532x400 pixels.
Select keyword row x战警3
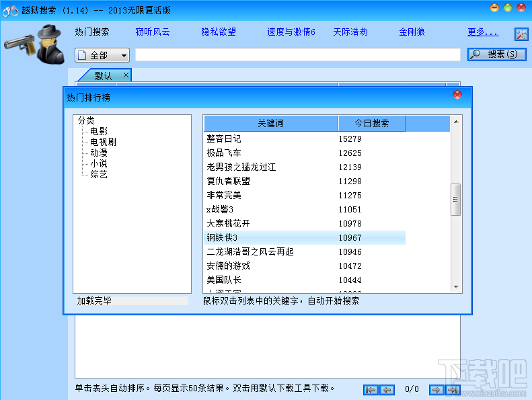pyautogui.click(x=305, y=209)
